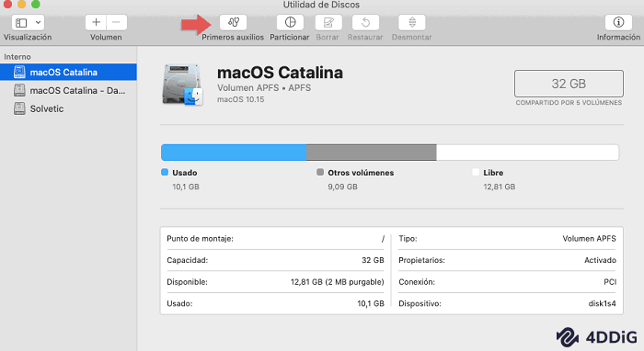
Task: Open the Información info panel
Action: pyautogui.click(x=618, y=22)
